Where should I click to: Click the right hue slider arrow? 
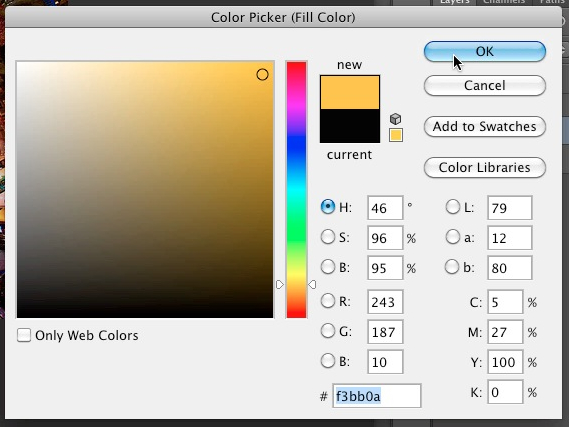point(312,285)
